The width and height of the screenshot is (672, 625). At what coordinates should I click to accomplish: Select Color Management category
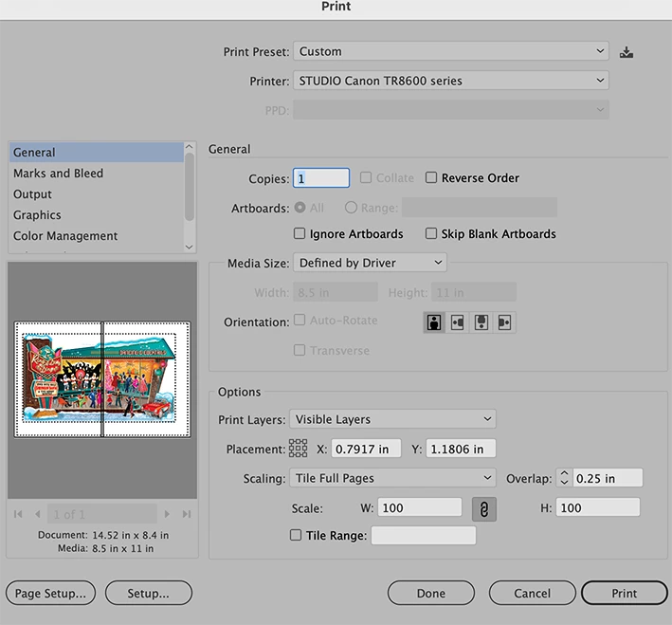97,236
